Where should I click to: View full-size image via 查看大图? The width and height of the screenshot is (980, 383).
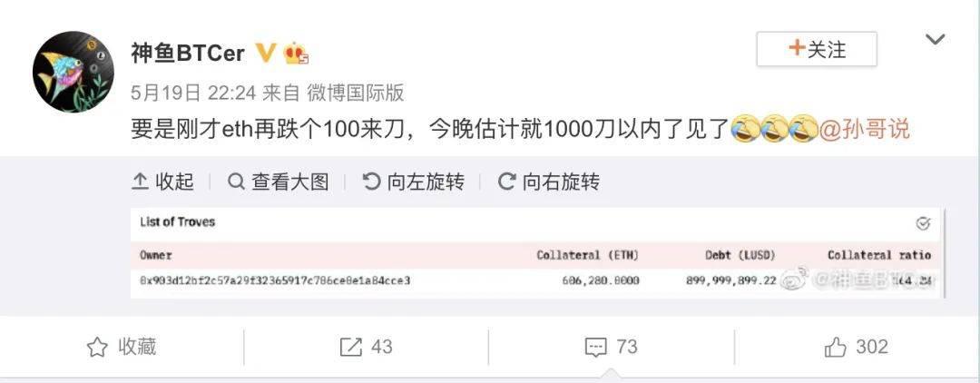(279, 182)
